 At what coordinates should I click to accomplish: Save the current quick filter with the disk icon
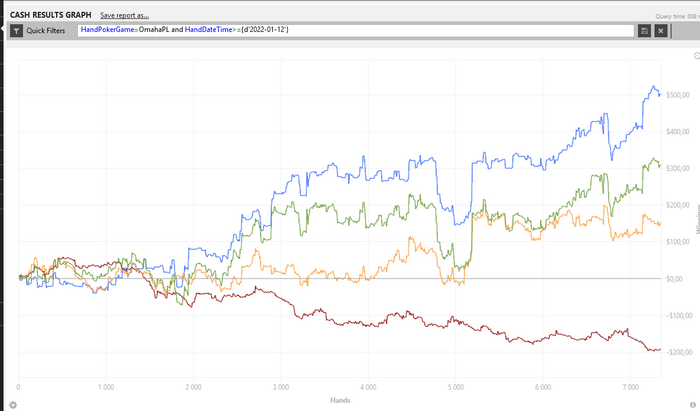pos(644,31)
